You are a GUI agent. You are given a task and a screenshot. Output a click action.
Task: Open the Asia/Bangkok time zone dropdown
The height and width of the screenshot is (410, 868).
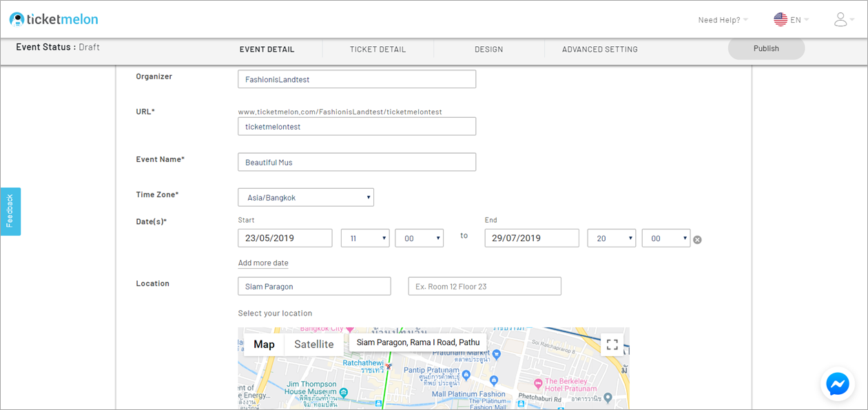pos(306,197)
